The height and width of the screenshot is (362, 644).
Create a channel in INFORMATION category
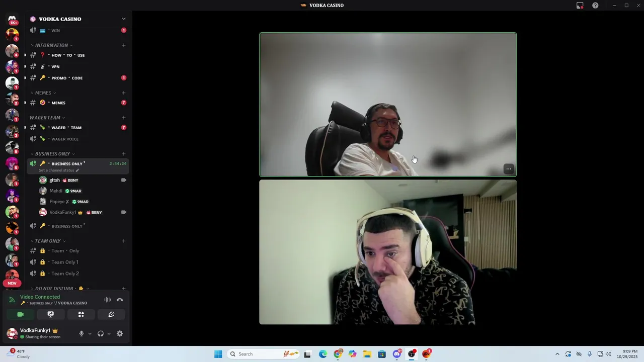124,45
